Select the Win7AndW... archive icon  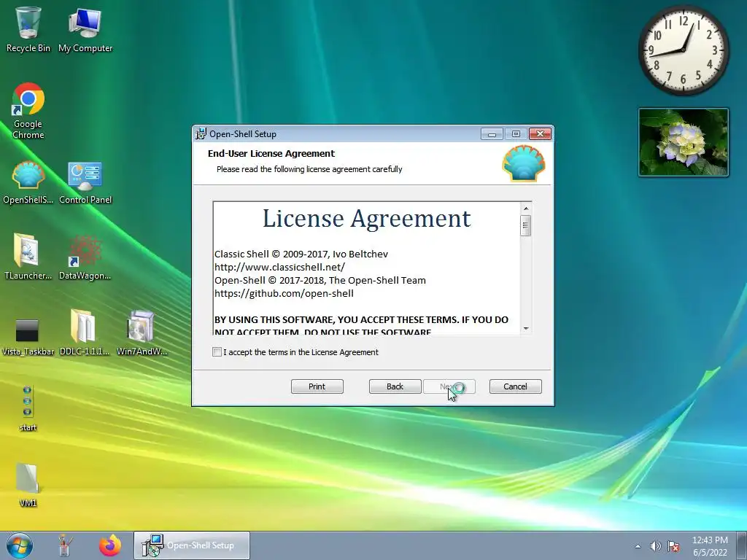142,332
